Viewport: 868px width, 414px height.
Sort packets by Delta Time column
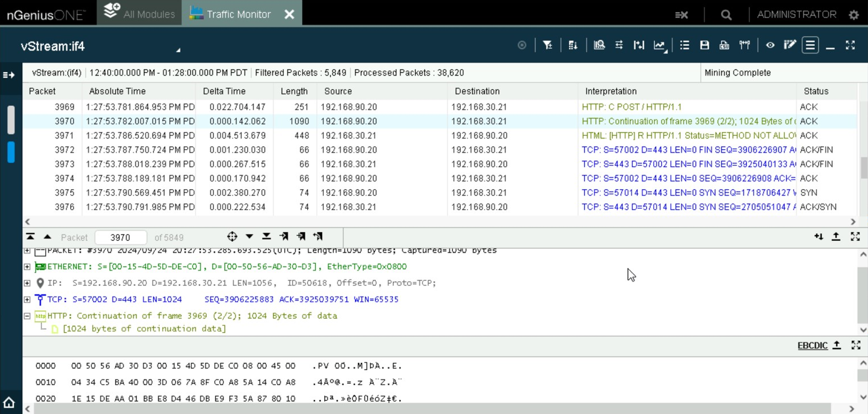(224, 91)
